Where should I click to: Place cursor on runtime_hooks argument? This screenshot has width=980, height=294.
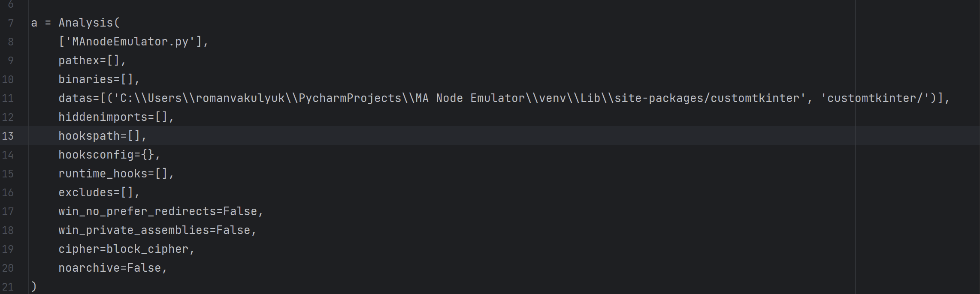coord(103,174)
